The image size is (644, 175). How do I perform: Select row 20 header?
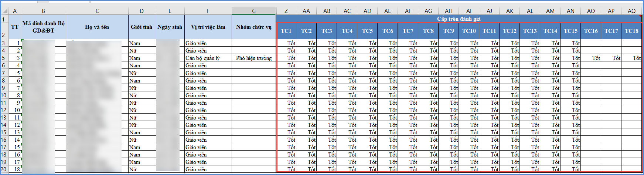[4, 169]
